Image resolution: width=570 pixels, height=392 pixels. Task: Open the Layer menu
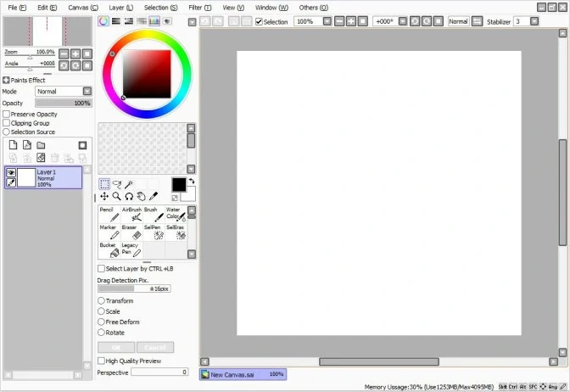click(x=120, y=8)
